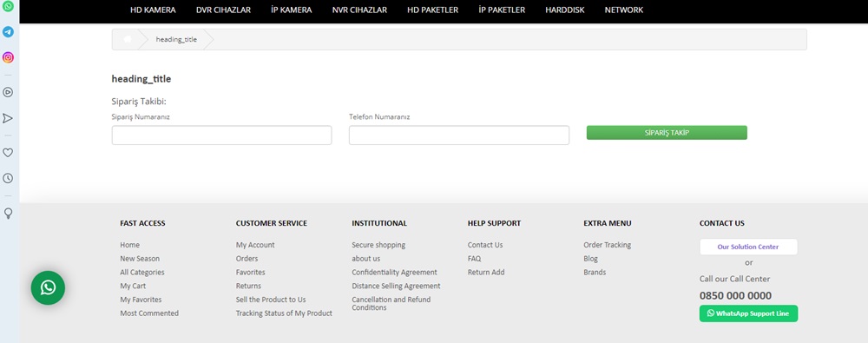Viewport: 868px width, 343px height.
Task: Click the lightbulb icon in sidebar
Action: [8, 214]
